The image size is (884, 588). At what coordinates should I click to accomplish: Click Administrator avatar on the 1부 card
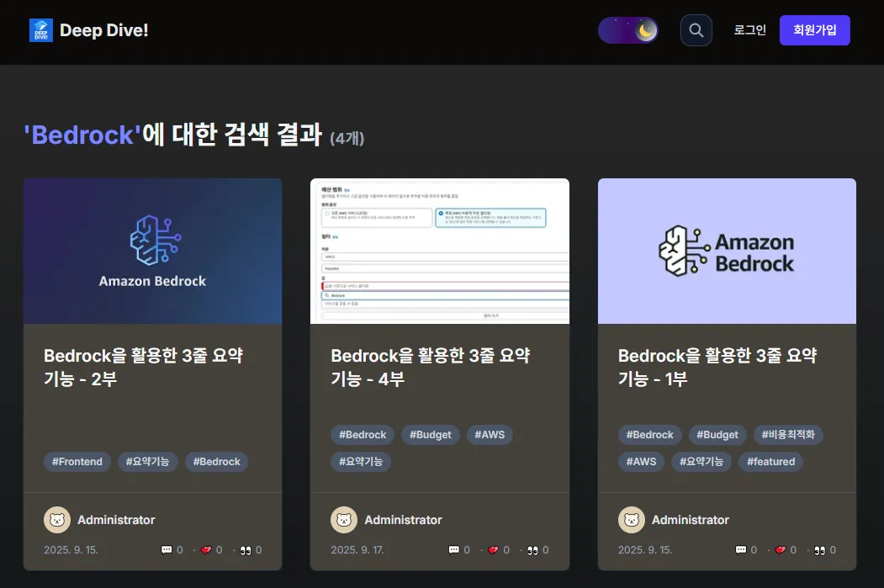[632, 520]
